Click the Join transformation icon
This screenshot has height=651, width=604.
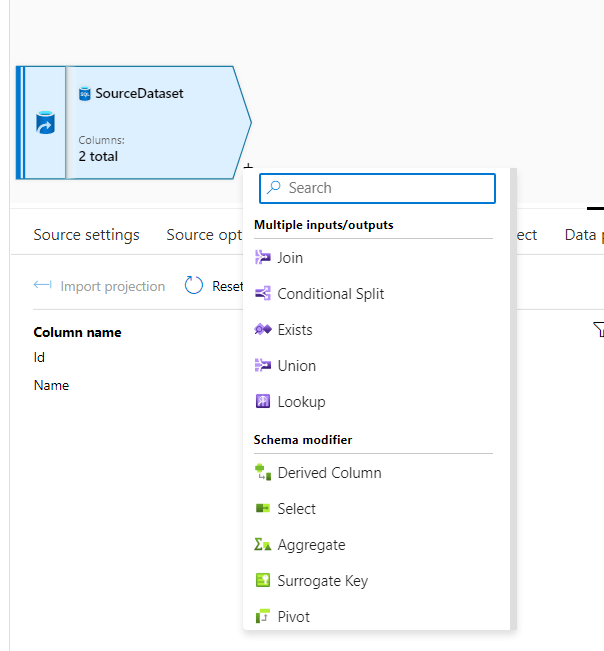[263, 258]
